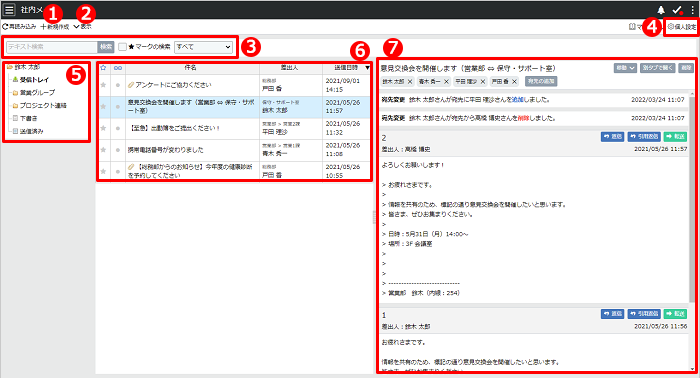The height and width of the screenshot is (378, 700).
Task: Star the アンケートにご協力ください message
Action: coord(104,85)
